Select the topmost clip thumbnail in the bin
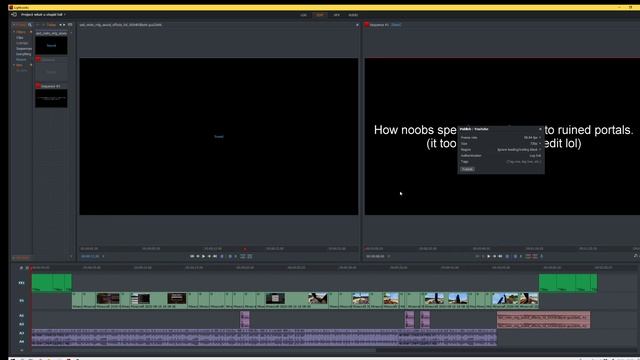 click(51, 45)
